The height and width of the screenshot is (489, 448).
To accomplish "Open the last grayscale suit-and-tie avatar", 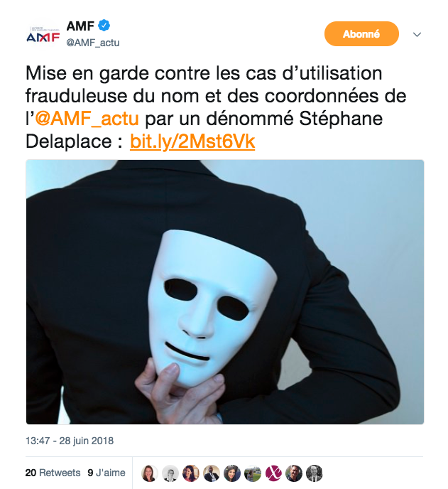I will (315, 473).
